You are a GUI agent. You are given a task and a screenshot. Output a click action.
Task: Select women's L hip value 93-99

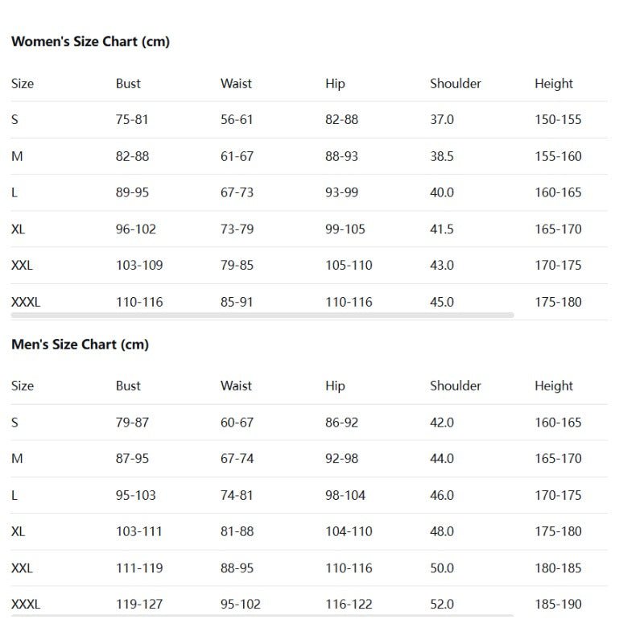[342, 193]
